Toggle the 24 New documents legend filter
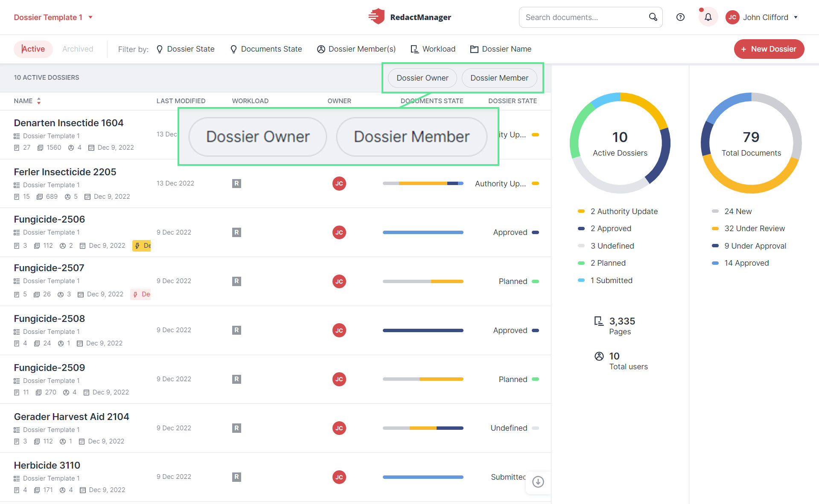The image size is (819, 504). [732, 211]
